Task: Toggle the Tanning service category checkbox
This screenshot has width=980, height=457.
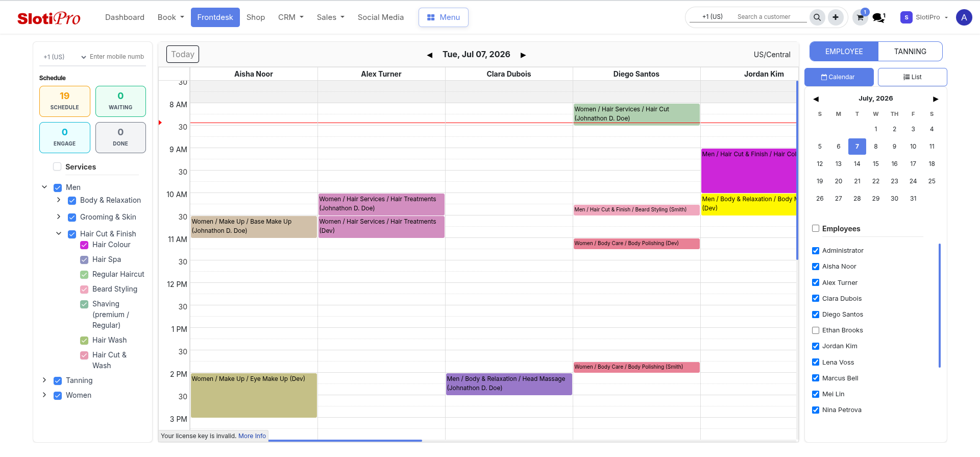Action: pyautogui.click(x=58, y=381)
